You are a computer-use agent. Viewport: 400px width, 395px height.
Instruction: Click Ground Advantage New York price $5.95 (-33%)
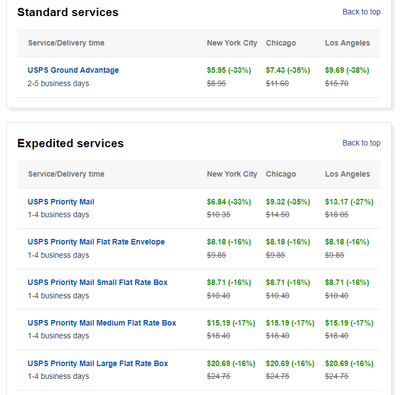[229, 70]
